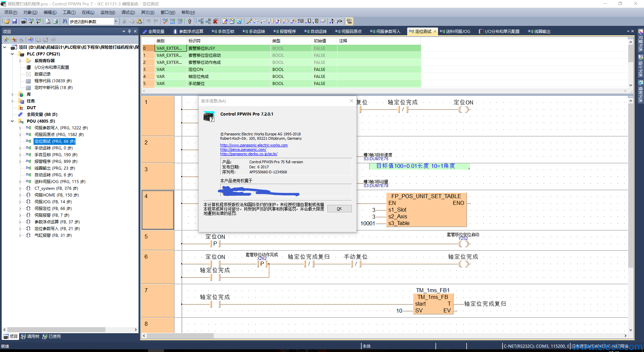The width and height of the screenshot is (644, 352).
Task: Collapse the PLC (FP7 CPS21) node
Action: (x=12, y=54)
